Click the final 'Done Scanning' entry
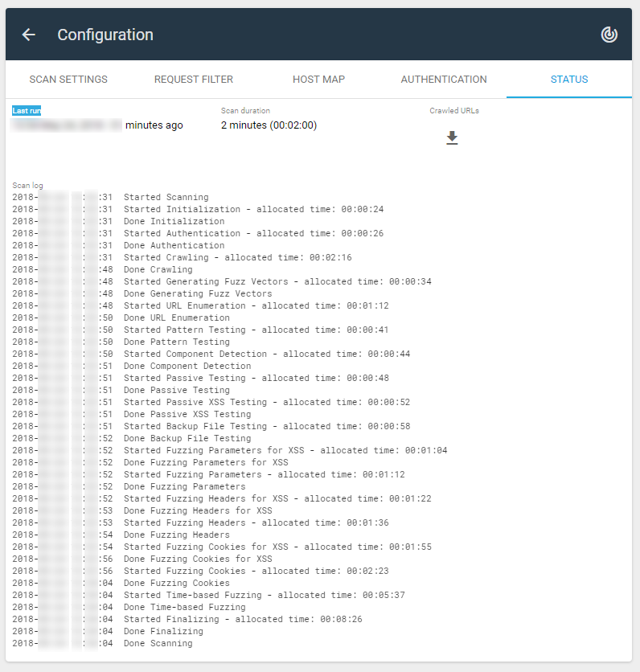Viewport: 640px width, 672px height. point(158,643)
